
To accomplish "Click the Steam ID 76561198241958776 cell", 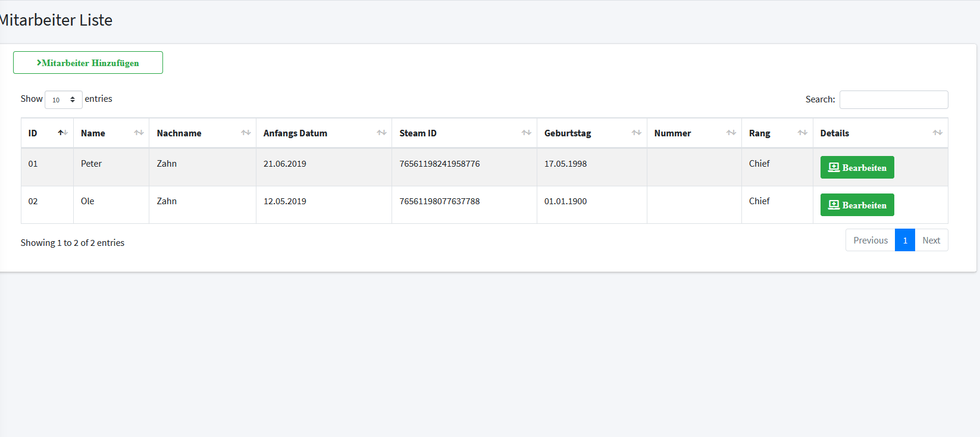I will pyautogui.click(x=439, y=164).
